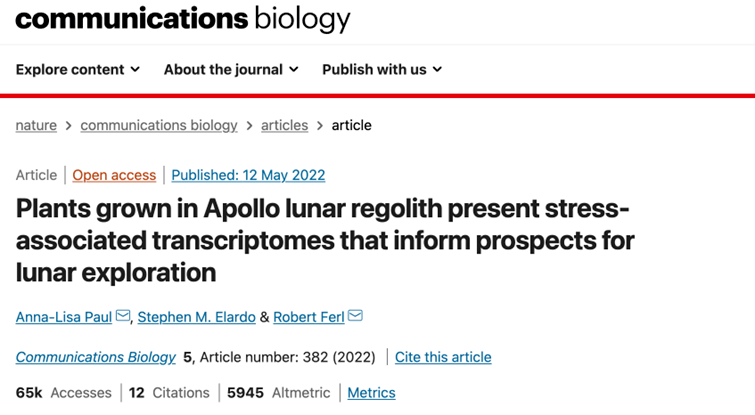Click the Open access link
755x415 pixels.
click(114, 175)
